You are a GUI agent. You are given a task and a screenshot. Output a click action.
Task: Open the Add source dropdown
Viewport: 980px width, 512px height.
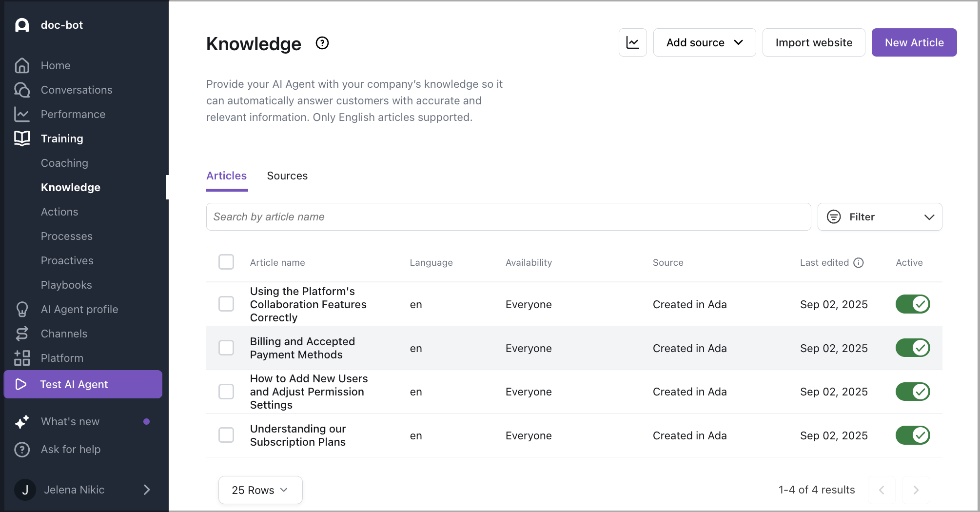coord(704,42)
